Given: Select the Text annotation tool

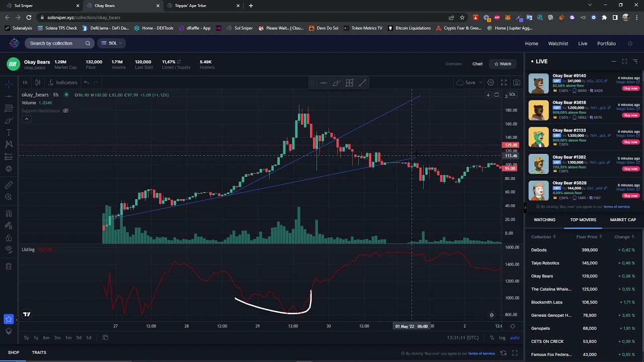Looking at the screenshot, I should pos(9,132).
